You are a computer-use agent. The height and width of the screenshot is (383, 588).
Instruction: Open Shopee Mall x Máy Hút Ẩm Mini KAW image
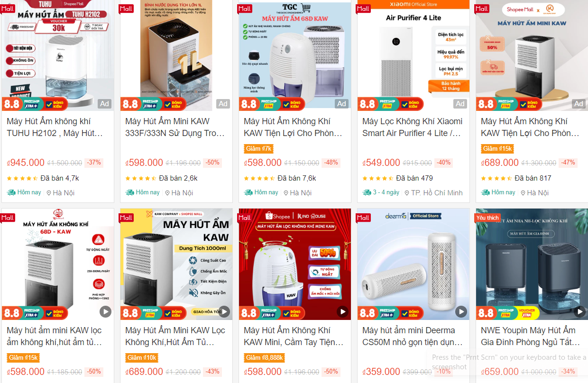[x=532, y=55]
